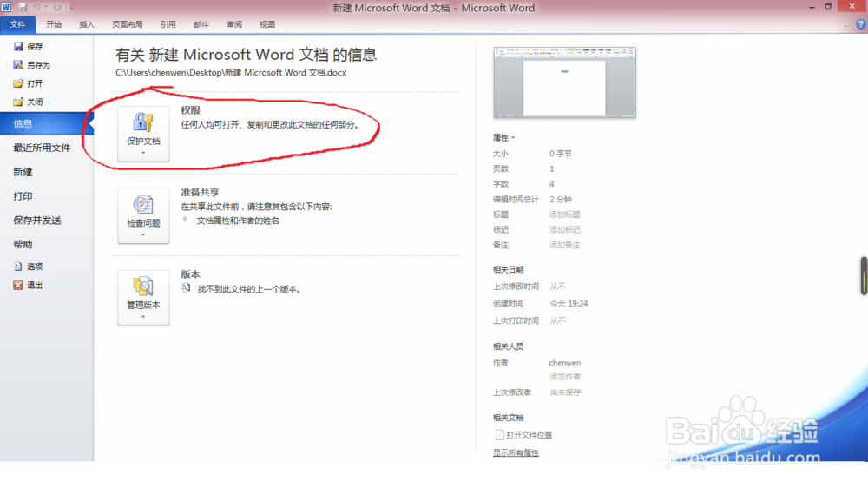Image resolution: width=868 pixels, height=488 pixels.
Task: Open the Check for Issues dropdown button
Action: click(x=143, y=216)
